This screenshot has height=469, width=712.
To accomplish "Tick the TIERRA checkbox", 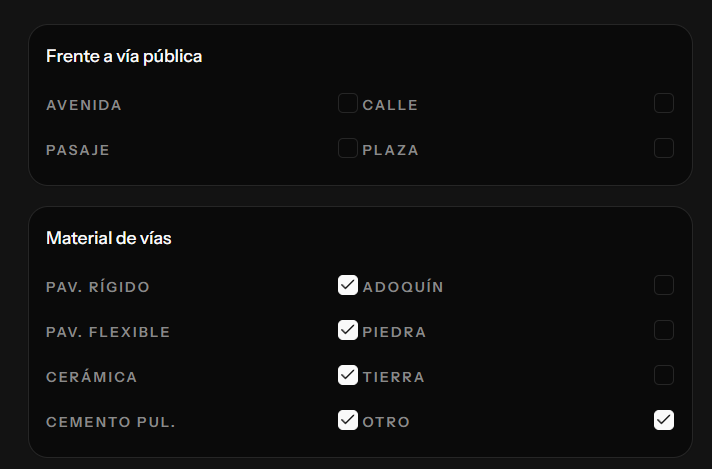I will click(x=664, y=375).
